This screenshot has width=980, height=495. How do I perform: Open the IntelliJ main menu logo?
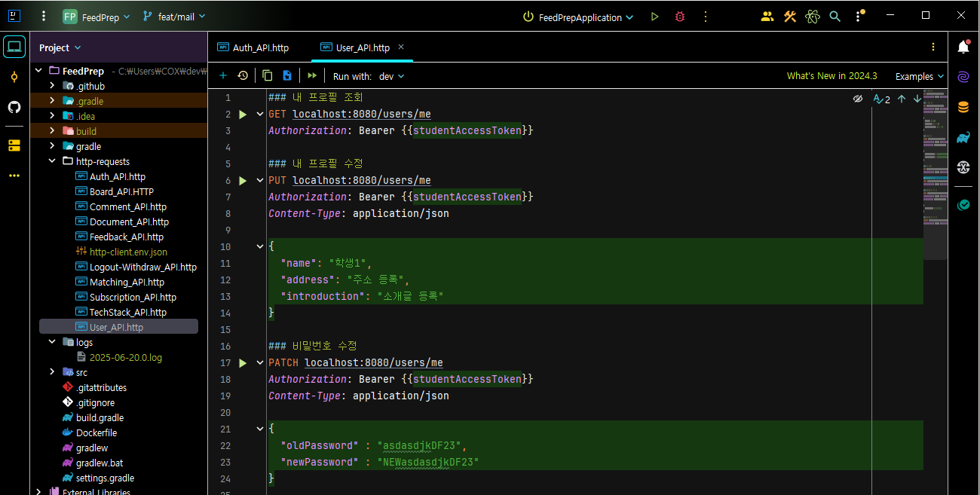click(x=14, y=16)
